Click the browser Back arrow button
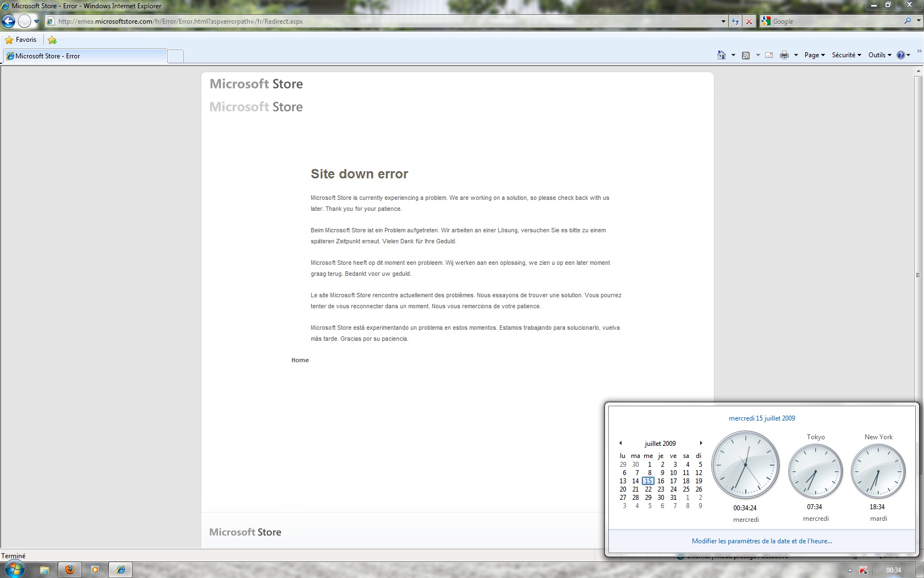This screenshot has width=924, height=578. click(8, 21)
